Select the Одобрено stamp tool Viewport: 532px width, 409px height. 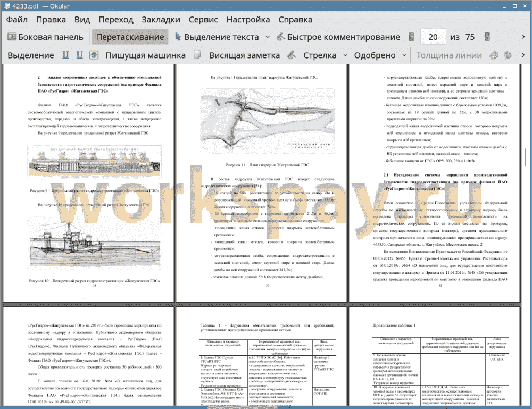pos(375,55)
